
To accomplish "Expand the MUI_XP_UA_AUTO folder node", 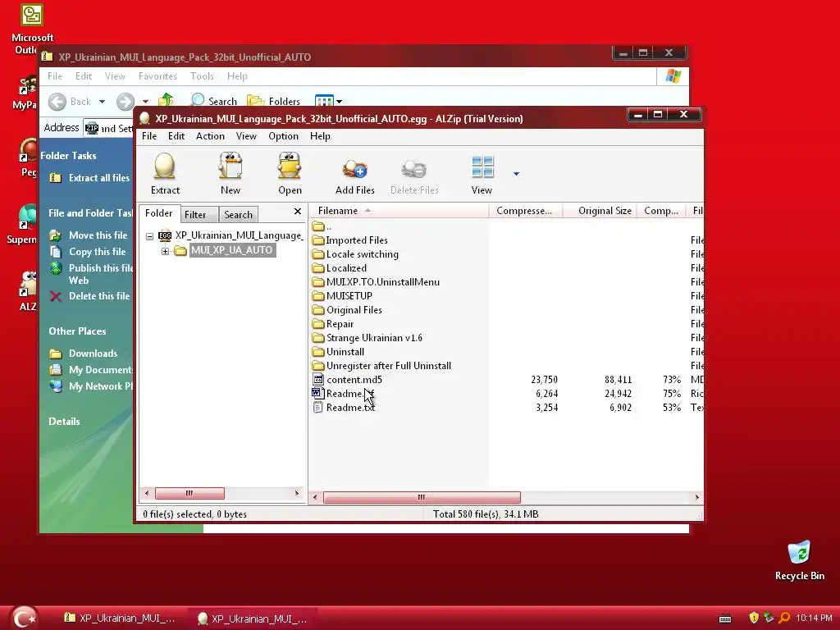I will 165,251.
